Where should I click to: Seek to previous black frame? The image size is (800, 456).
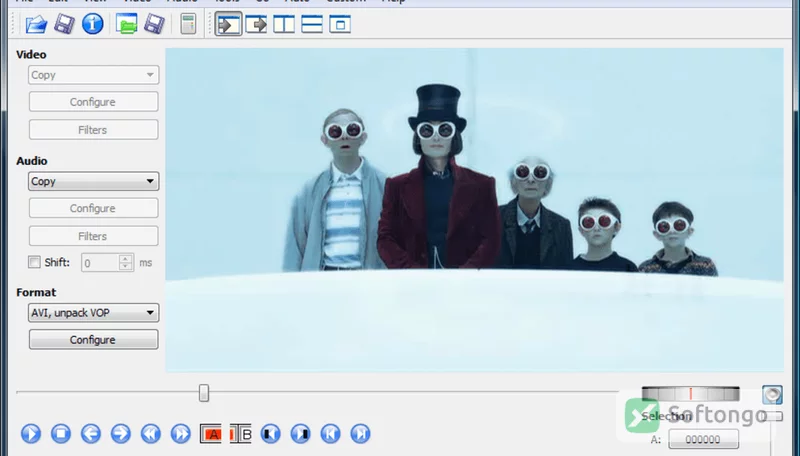click(270, 434)
